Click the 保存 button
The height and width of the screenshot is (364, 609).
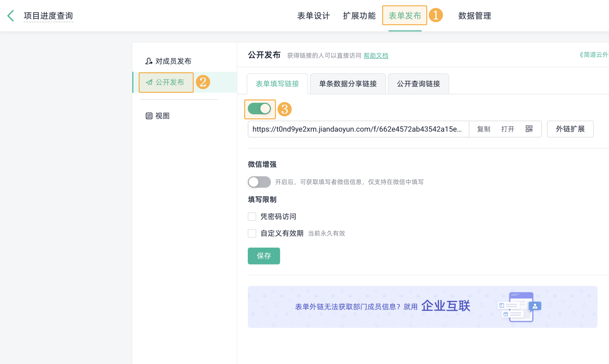(264, 256)
